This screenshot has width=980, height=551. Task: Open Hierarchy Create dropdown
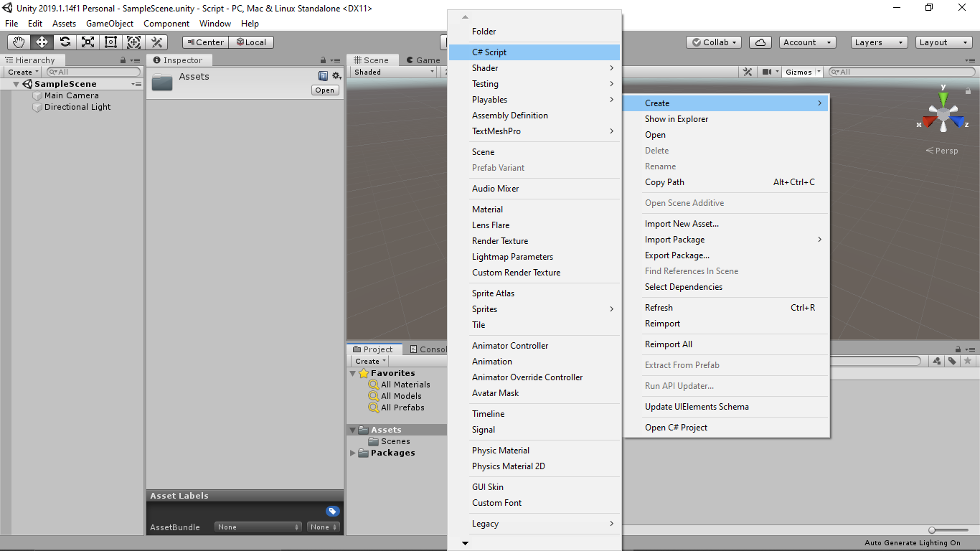coord(23,72)
